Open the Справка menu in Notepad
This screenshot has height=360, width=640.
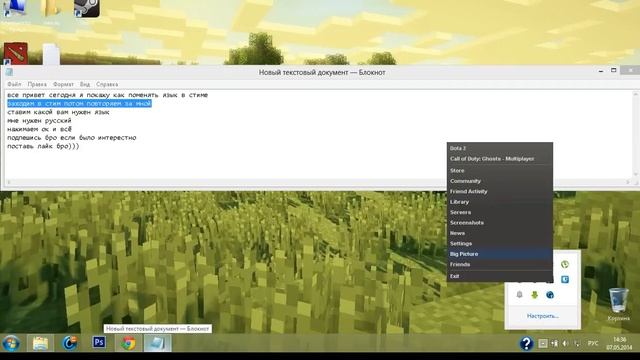coord(107,84)
